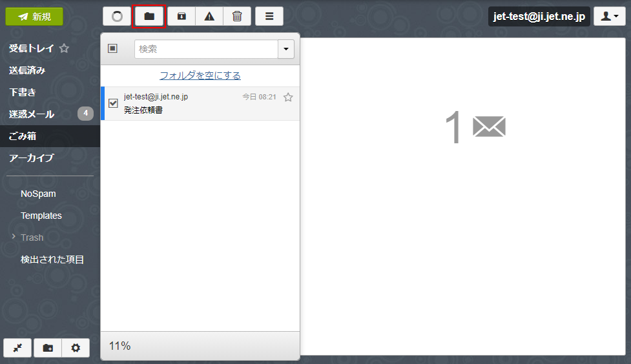The width and height of the screenshot is (631, 364).
Task: Click the trash delete icon
Action: [x=237, y=16]
